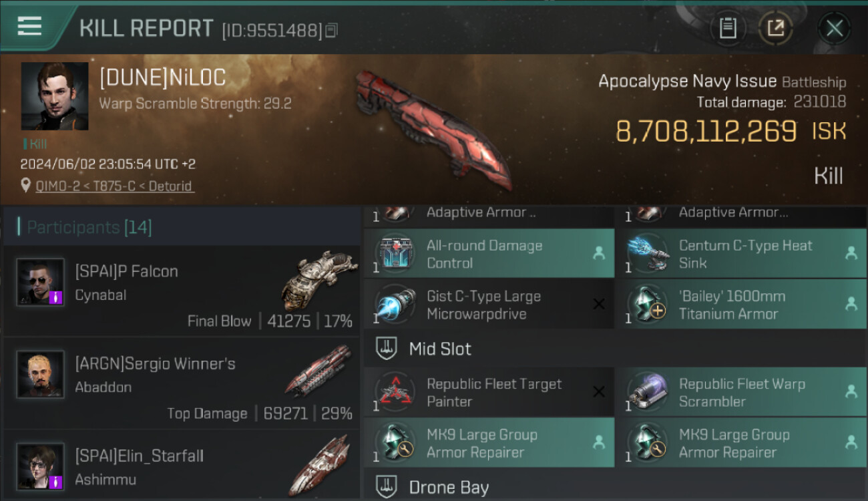This screenshot has height=501, width=868.
Task: Close the kill report window
Action: click(x=834, y=28)
